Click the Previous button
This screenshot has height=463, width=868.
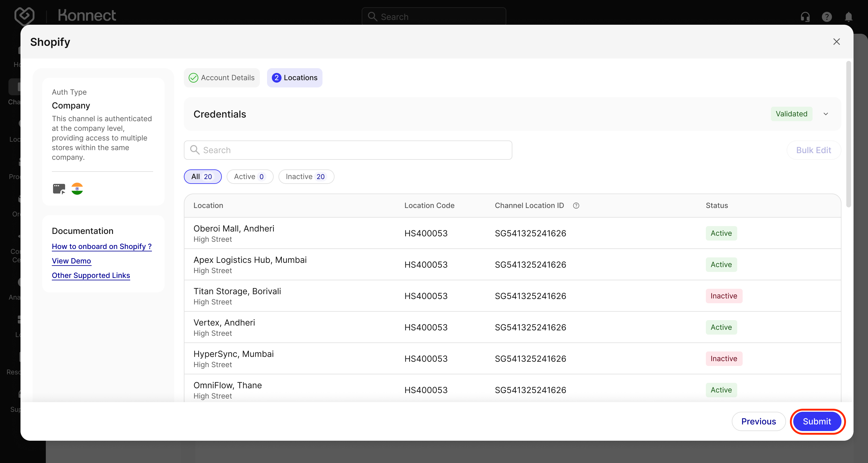click(759, 421)
